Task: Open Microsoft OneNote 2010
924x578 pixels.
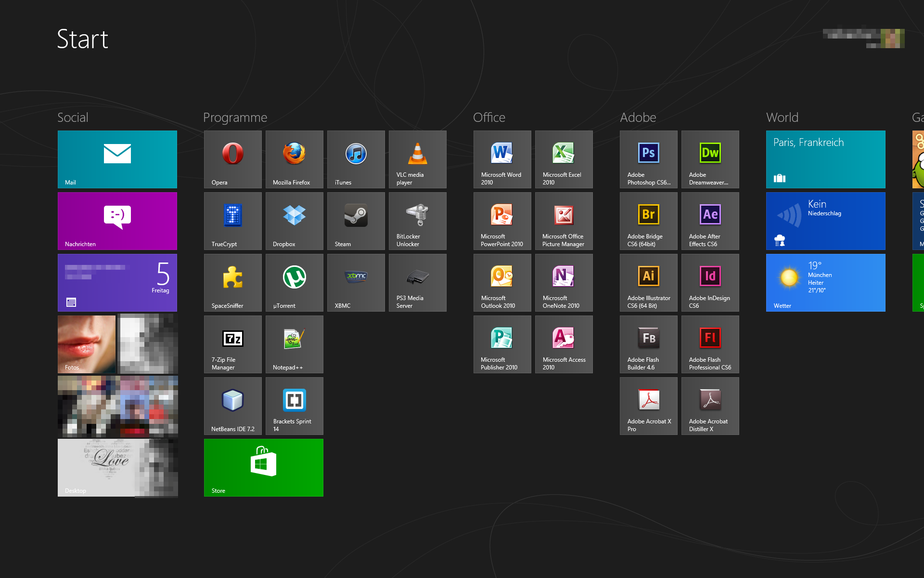Action: click(564, 282)
